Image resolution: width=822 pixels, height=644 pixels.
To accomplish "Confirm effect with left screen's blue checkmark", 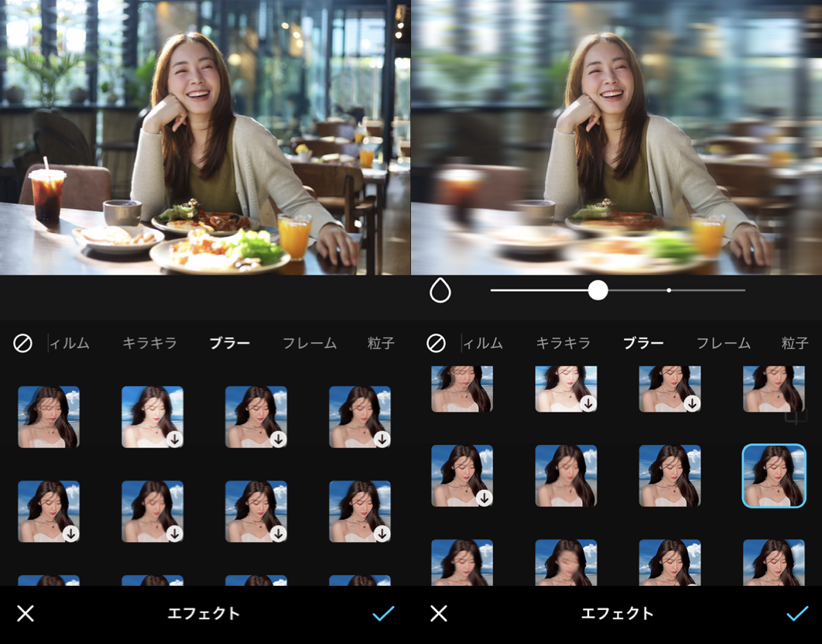I will [383, 614].
